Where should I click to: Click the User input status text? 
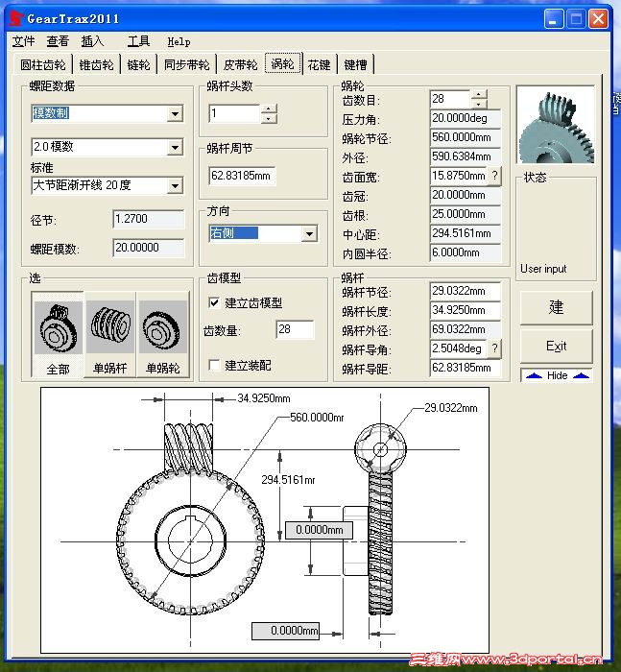pyautogui.click(x=543, y=269)
